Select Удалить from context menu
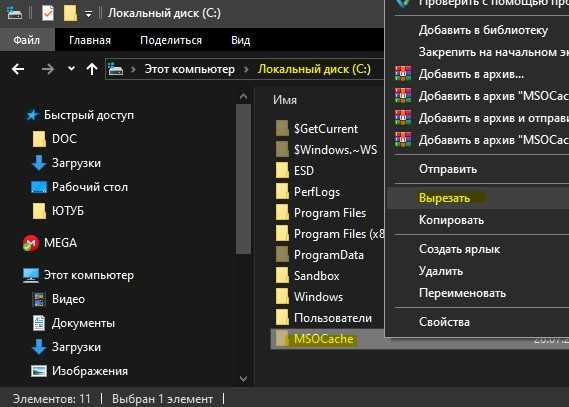The height and width of the screenshot is (407, 569). pyautogui.click(x=441, y=271)
